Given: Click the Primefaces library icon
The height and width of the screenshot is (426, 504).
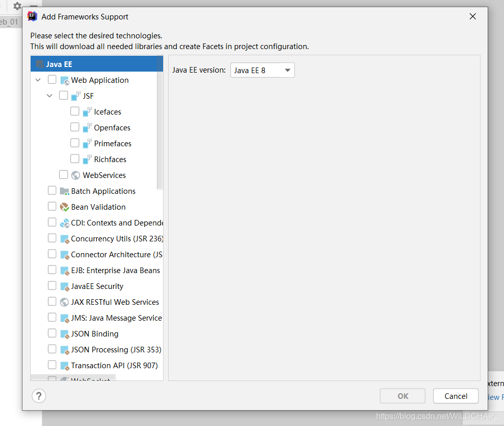Looking at the screenshot, I should (87, 143).
